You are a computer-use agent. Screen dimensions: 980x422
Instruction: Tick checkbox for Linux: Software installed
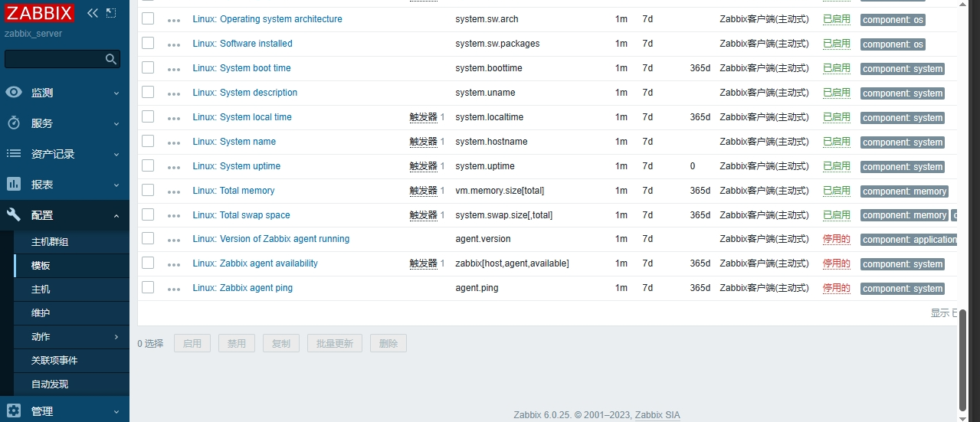coord(148,43)
